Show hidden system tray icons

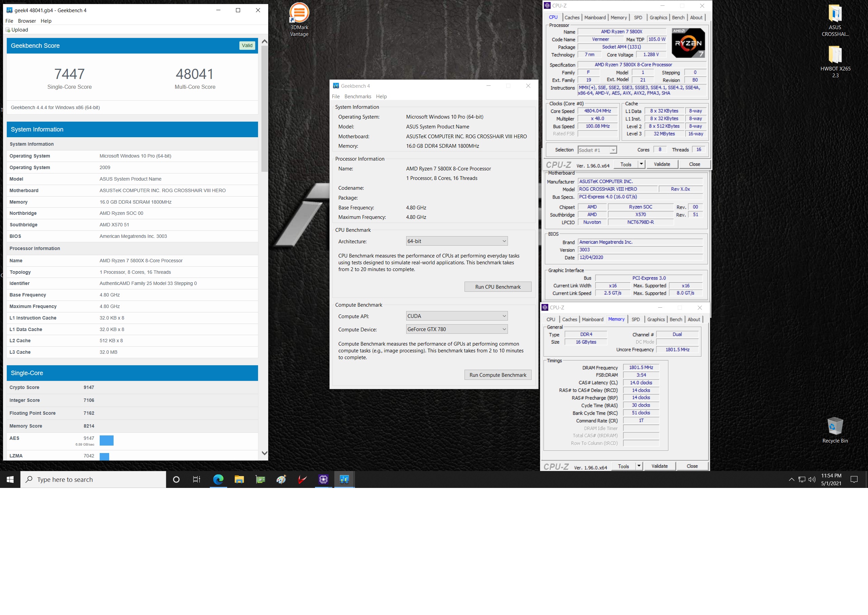coord(791,479)
